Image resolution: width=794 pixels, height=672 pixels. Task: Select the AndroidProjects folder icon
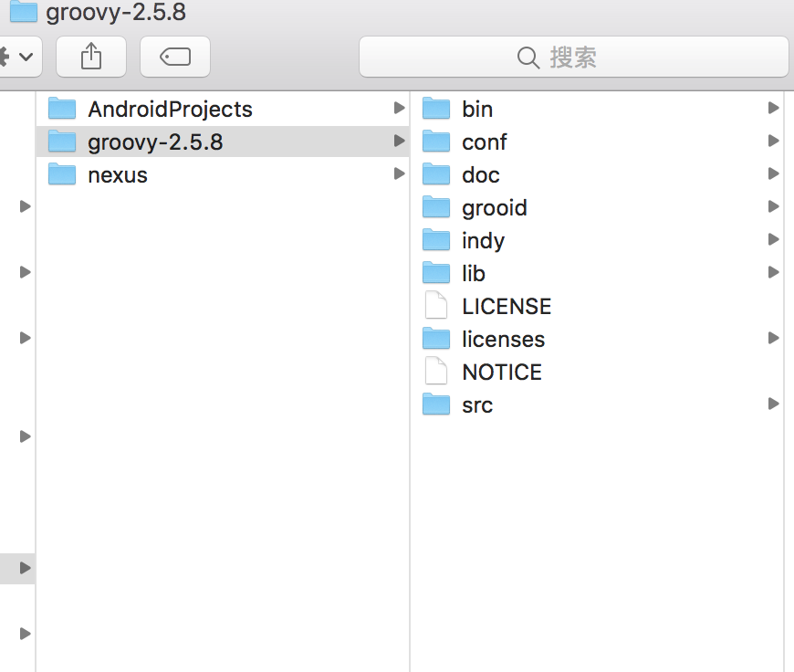click(x=62, y=109)
